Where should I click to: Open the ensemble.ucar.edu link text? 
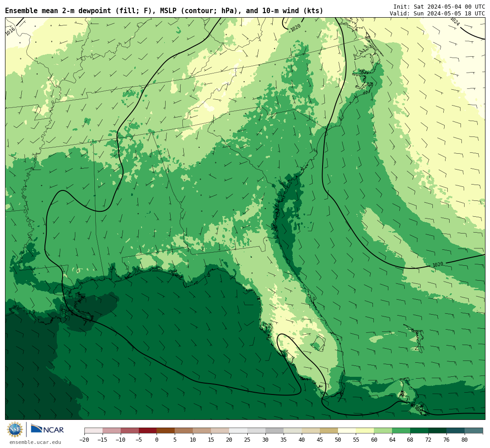point(35,442)
